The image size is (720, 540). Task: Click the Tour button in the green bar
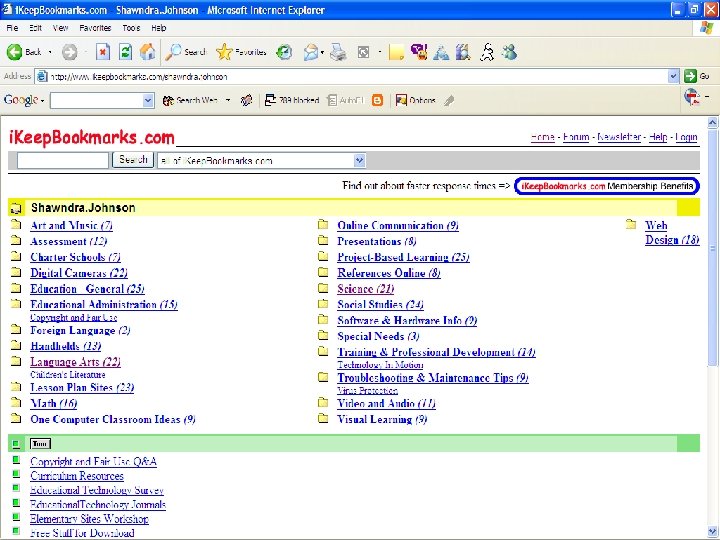click(x=40, y=444)
